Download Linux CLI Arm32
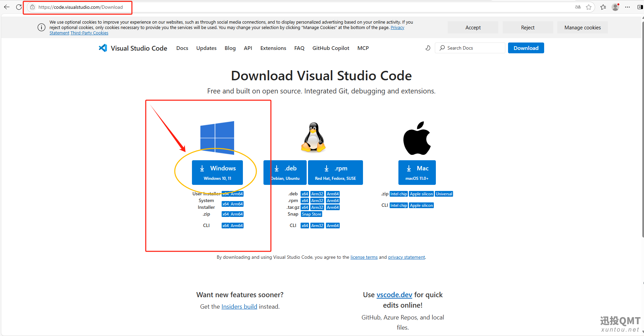 (317, 226)
